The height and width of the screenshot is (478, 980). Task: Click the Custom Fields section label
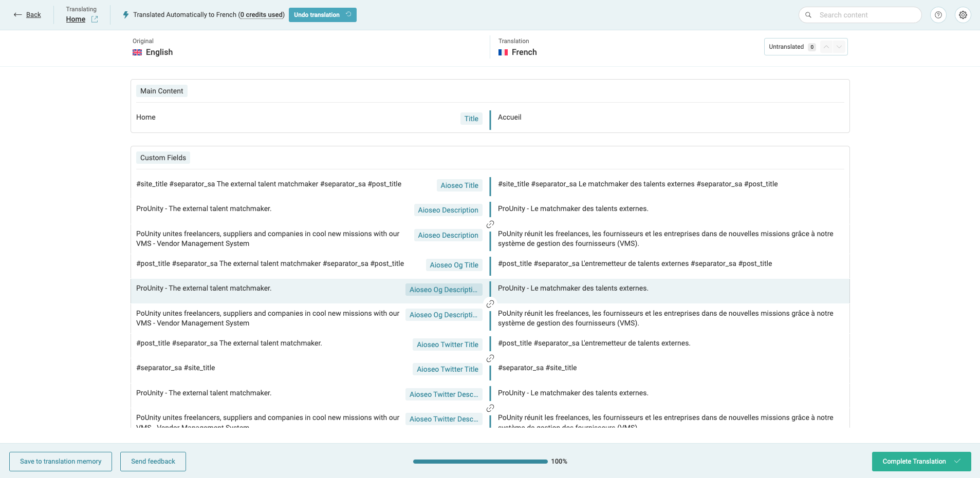point(163,158)
